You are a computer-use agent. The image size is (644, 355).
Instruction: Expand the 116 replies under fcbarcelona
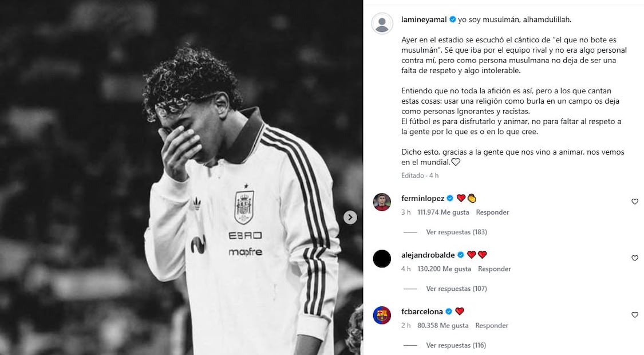click(456, 345)
